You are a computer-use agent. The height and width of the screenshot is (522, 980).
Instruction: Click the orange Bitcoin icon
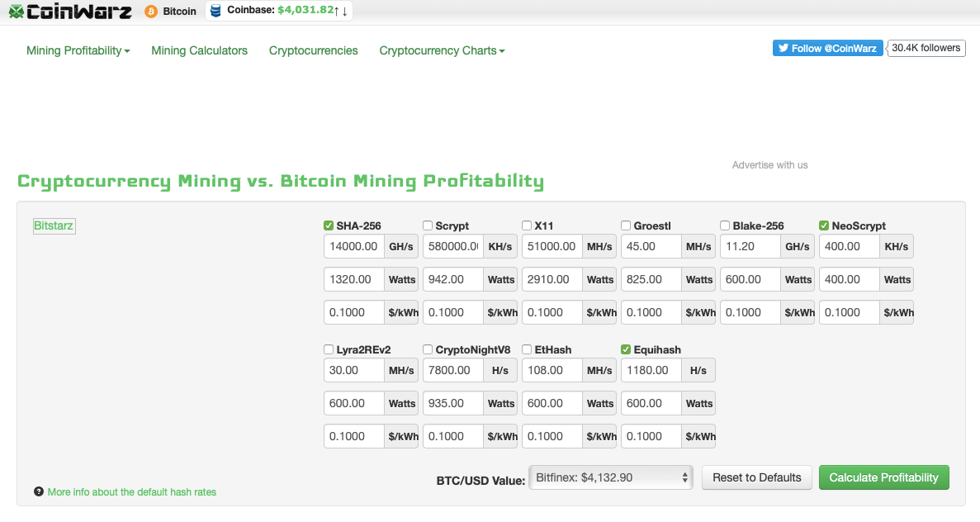[151, 12]
